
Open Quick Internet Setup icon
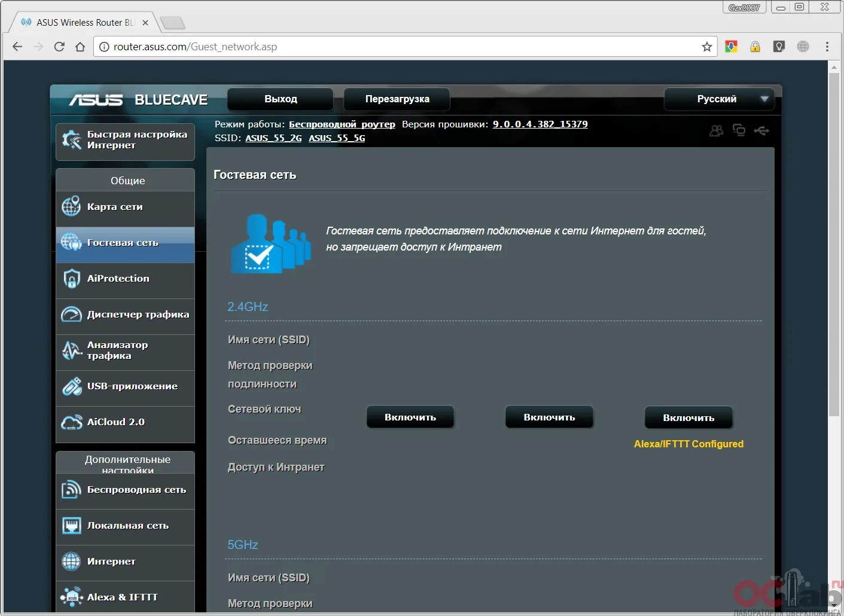click(72, 140)
